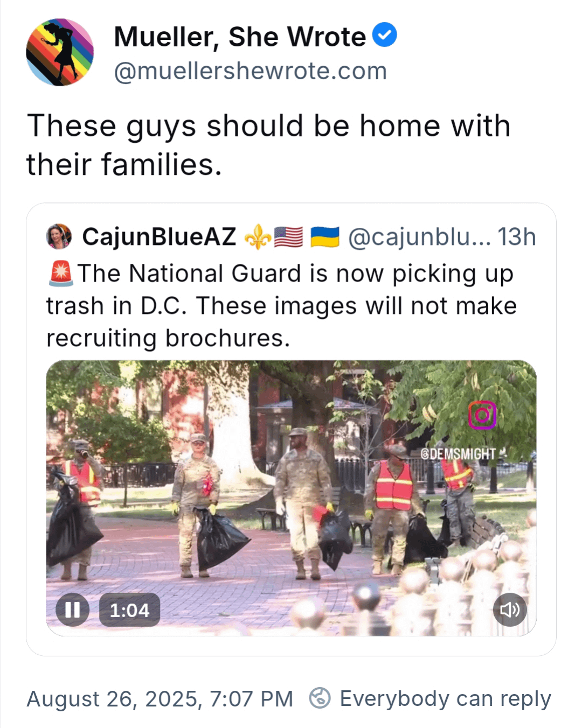This screenshot has height=728, width=582.
Task: Click the embedded video thumbnail
Action: [x=291, y=498]
